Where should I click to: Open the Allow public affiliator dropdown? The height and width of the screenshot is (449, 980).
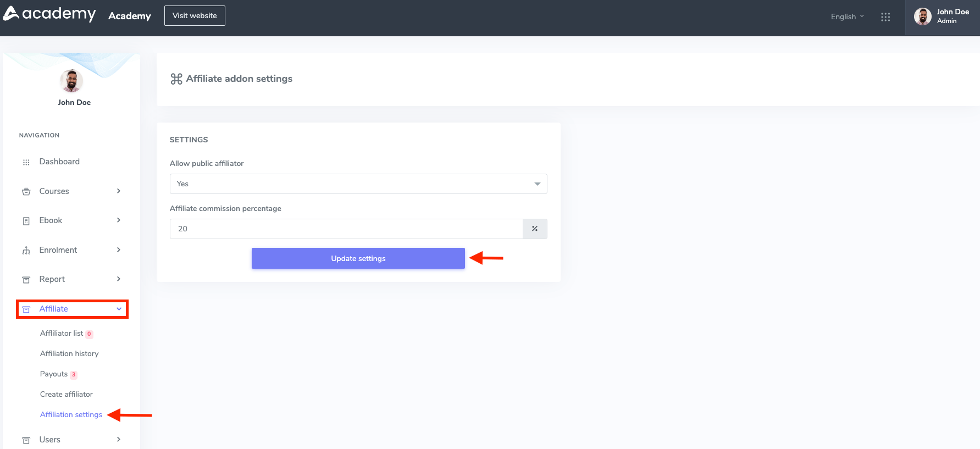click(358, 184)
